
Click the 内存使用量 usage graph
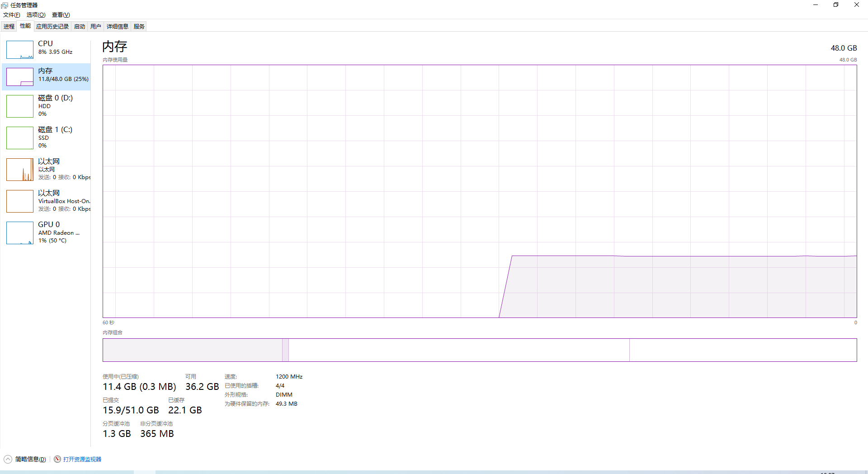coord(480,191)
